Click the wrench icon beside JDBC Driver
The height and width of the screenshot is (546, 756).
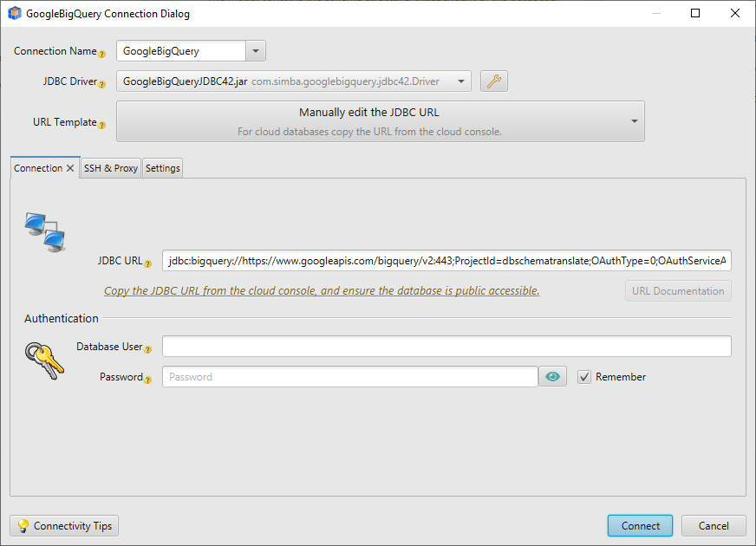coord(493,81)
